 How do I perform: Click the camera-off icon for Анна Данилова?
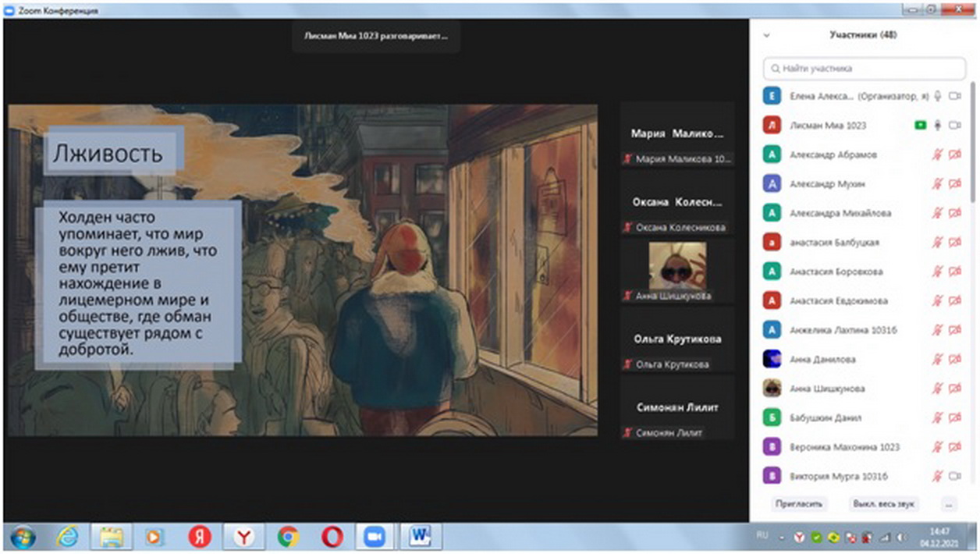(953, 359)
